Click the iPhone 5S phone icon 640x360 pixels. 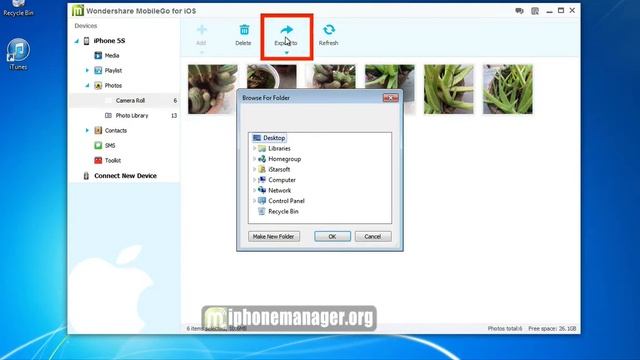coord(87,41)
